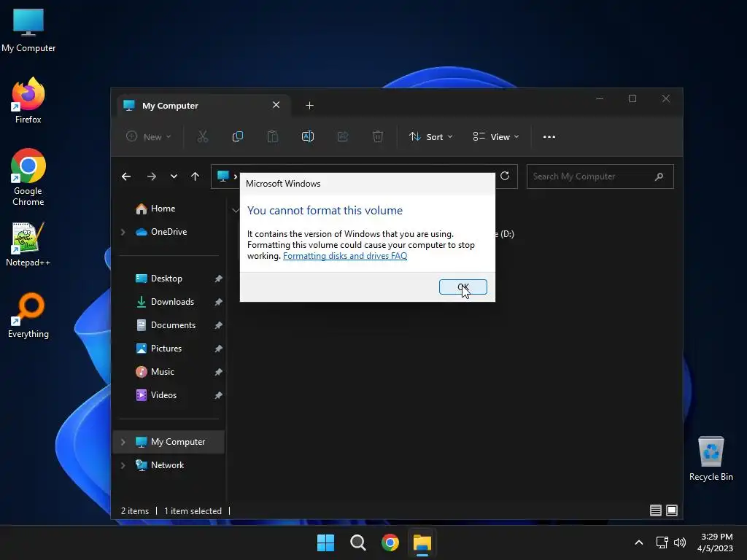This screenshot has width=747, height=560.
Task: Click the pin icon next to Documents
Action: tap(218, 325)
